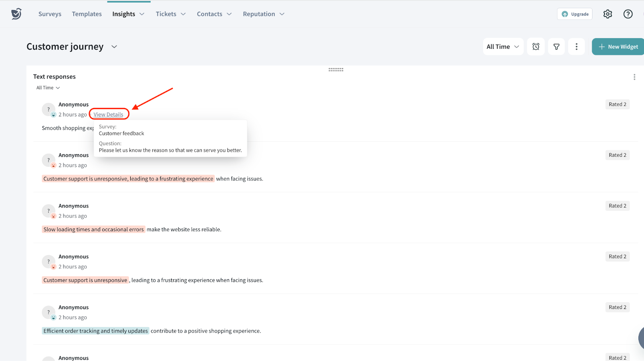The width and height of the screenshot is (644, 361).
Task: Open the Contacts menu
Action: point(214,14)
